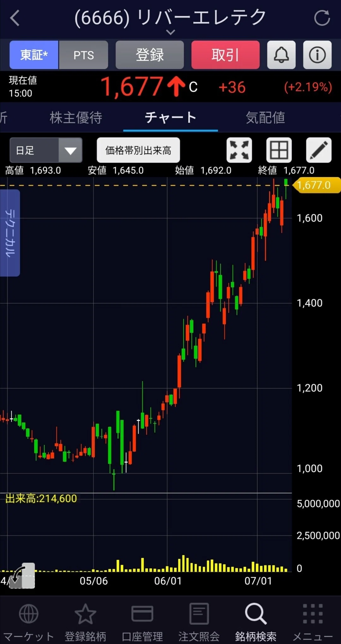Open the price alert bell
This screenshot has height=644, width=341.
click(281, 55)
